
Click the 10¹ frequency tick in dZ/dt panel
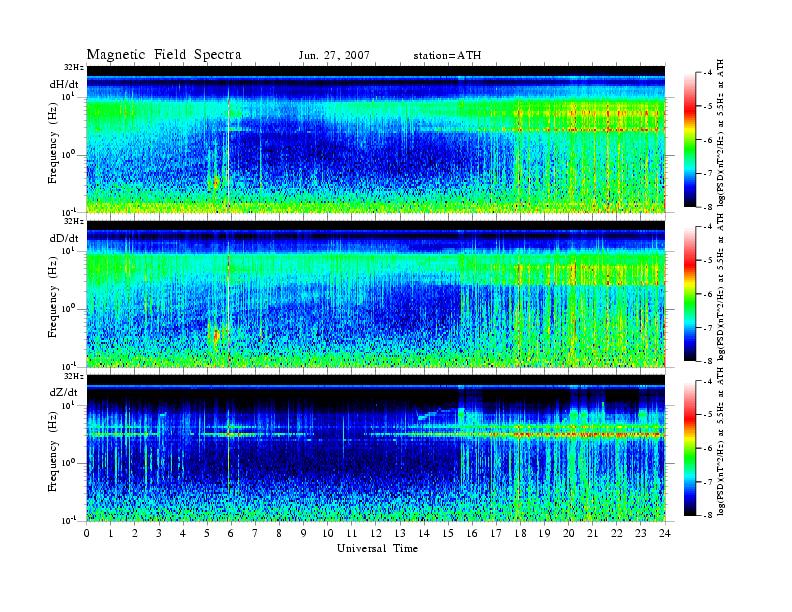pos(69,405)
